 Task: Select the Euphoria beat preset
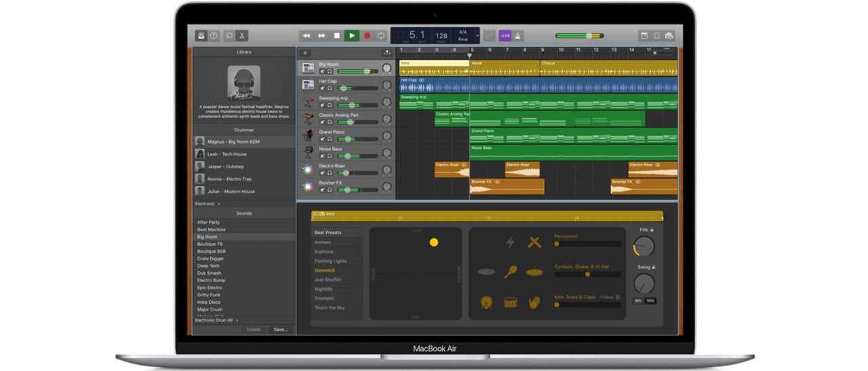(x=336, y=252)
